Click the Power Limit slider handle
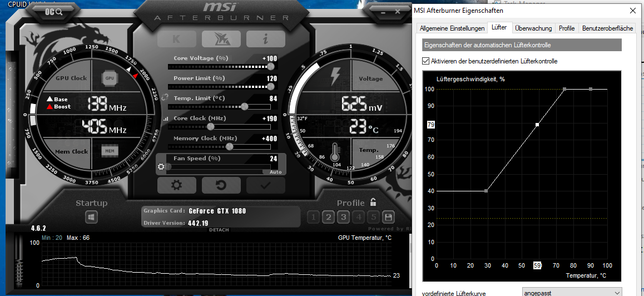The width and height of the screenshot is (644, 296). (271, 86)
